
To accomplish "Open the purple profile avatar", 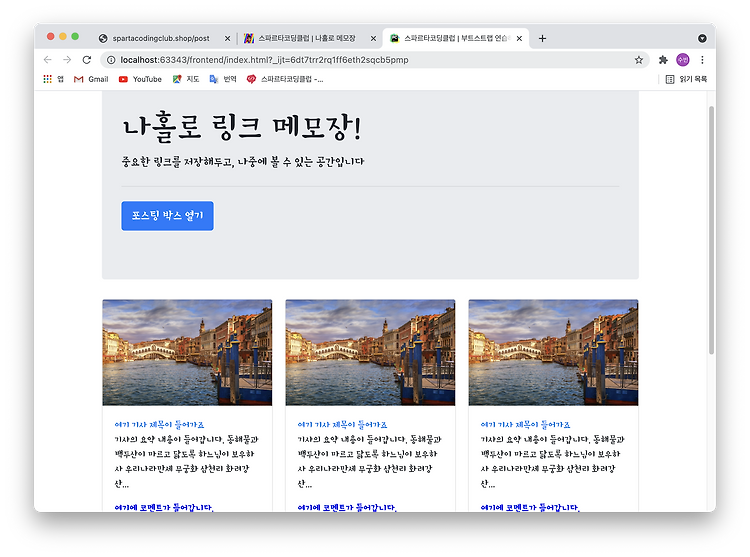I will [683, 60].
